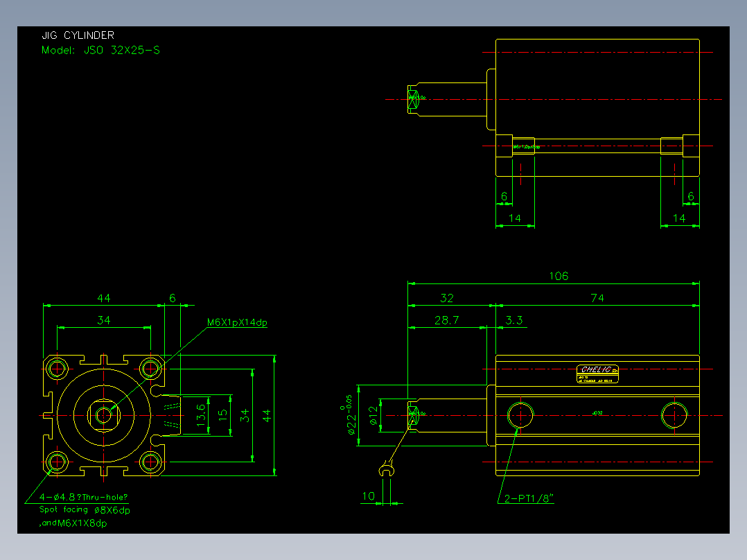Select the M6X1pX14dp thread callout
Image resolution: width=747 pixels, height=560 pixels.
click(x=237, y=323)
